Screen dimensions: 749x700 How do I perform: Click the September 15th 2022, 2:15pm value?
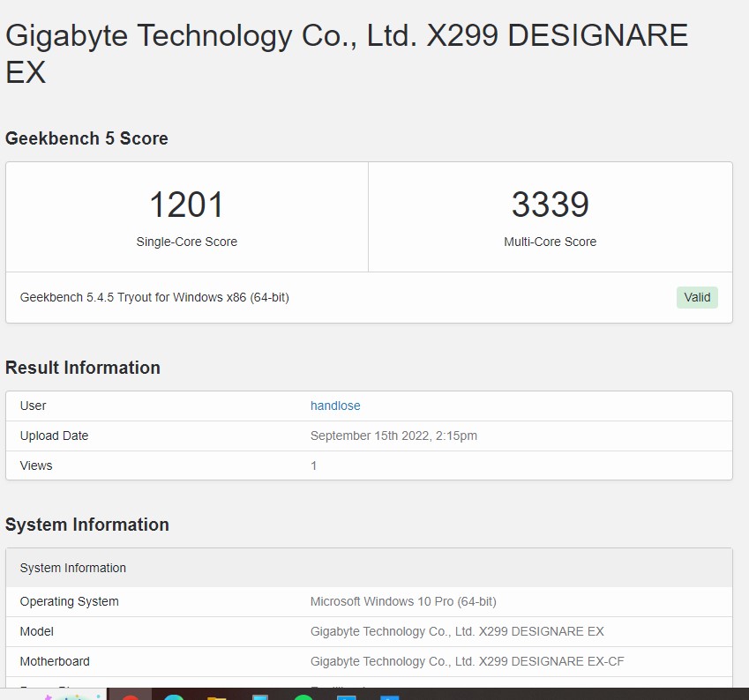click(x=393, y=436)
